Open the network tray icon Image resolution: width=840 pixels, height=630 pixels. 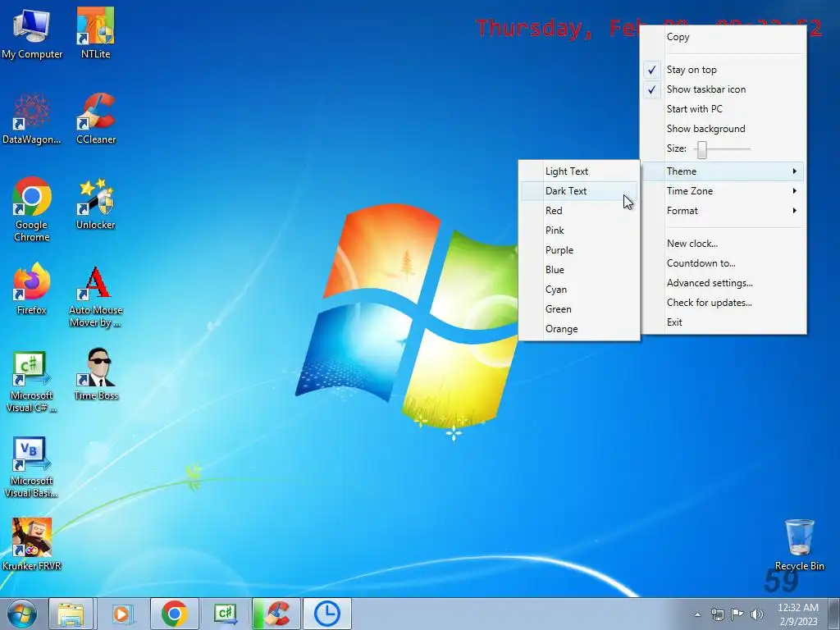pyautogui.click(x=717, y=614)
